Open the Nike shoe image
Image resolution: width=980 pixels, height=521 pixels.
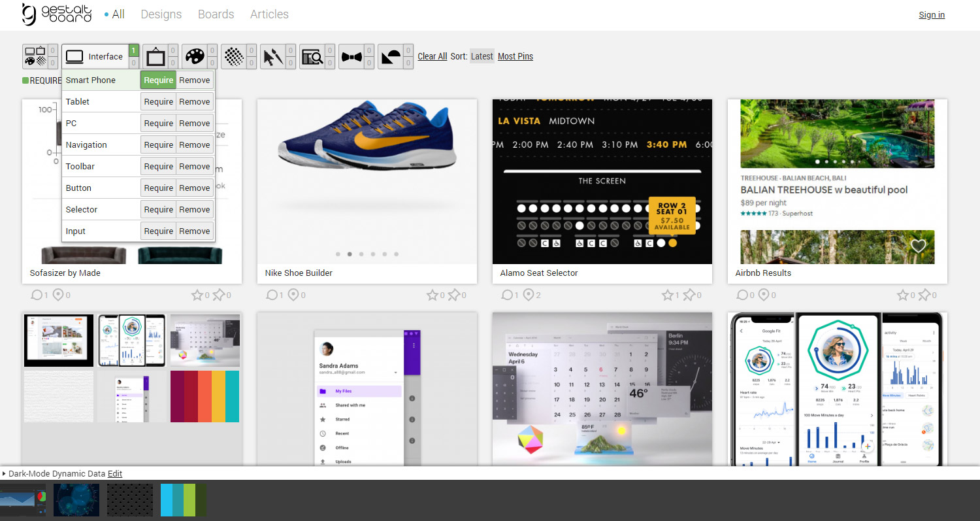pyautogui.click(x=367, y=182)
